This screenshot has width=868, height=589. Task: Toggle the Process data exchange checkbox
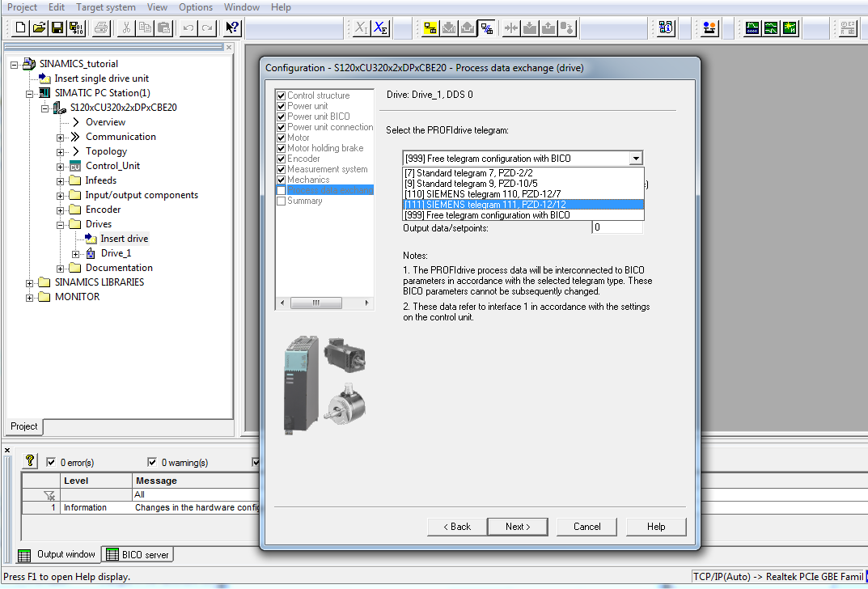282,190
